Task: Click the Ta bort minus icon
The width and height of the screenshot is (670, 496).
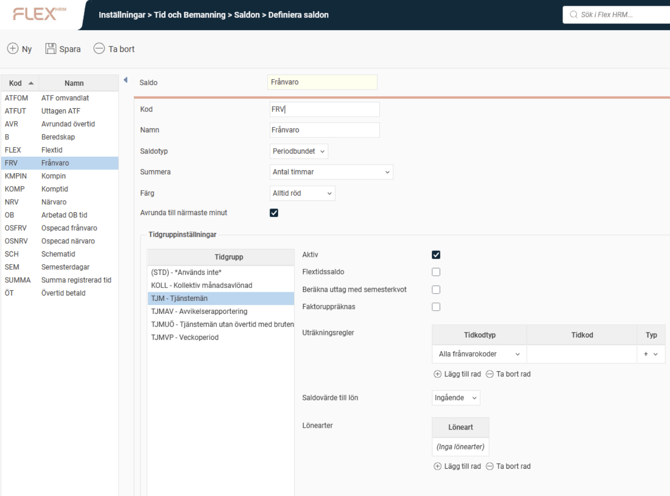Action: point(99,48)
